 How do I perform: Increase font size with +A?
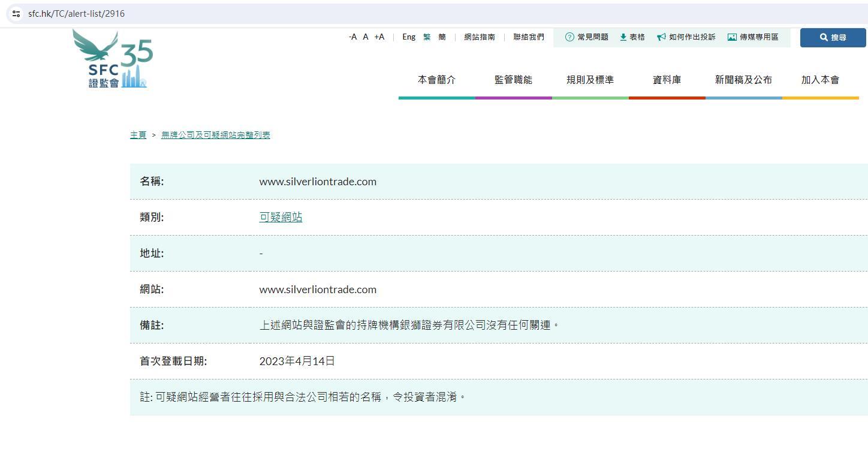[379, 37]
